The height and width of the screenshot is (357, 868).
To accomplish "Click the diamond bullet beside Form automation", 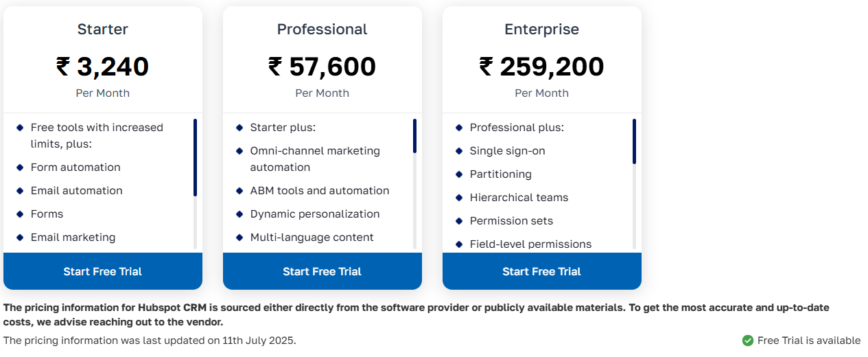I will pos(20,167).
